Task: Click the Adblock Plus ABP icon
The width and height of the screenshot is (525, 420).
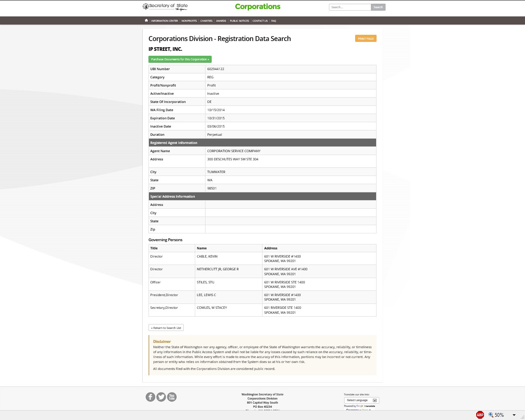Action: [x=480, y=415]
